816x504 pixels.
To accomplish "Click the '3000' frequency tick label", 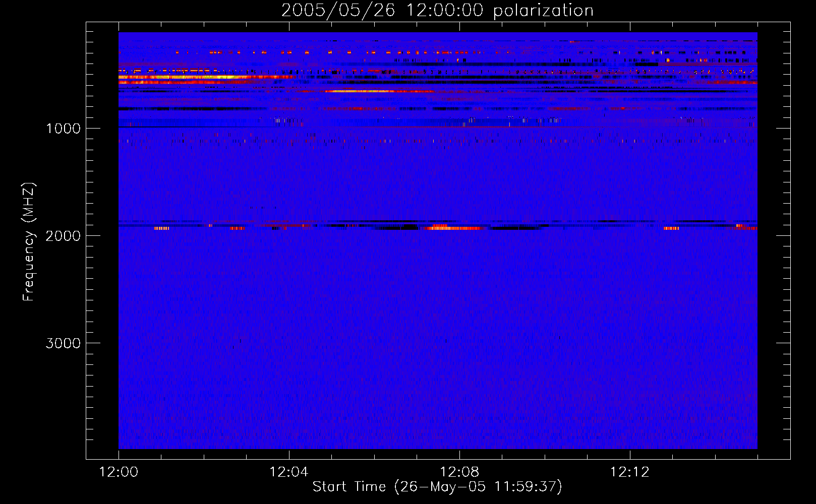I will [63, 343].
